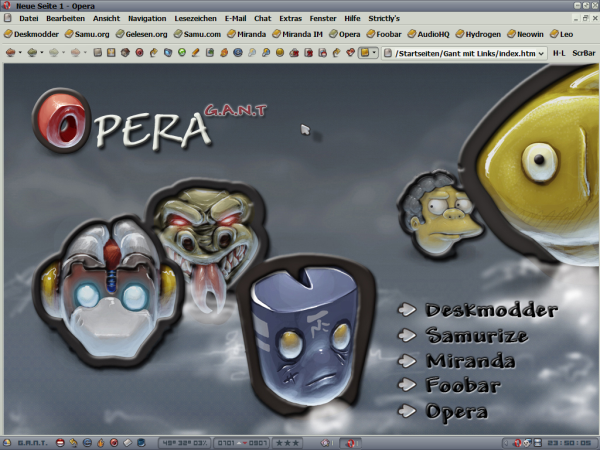
Task: Click the red no-entry icon on the taskbar
Action: point(60,443)
